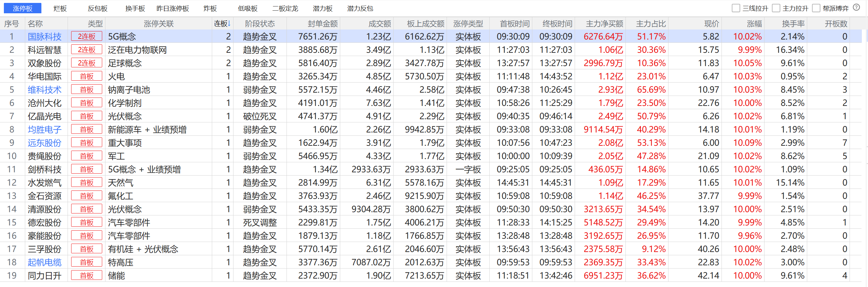Image resolution: width=868 pixels, height=287 pixels.
Task: Select stock name 科远智慧
Action: point(45,50)
